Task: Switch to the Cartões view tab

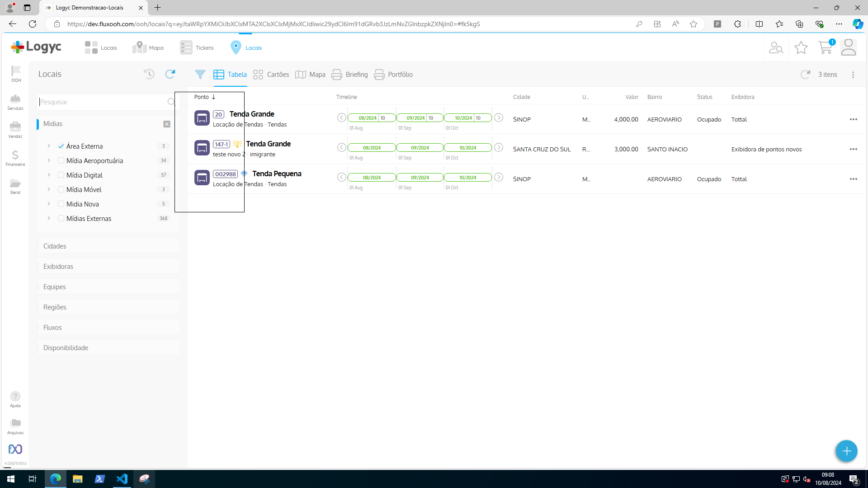Action: click(271, 75)
